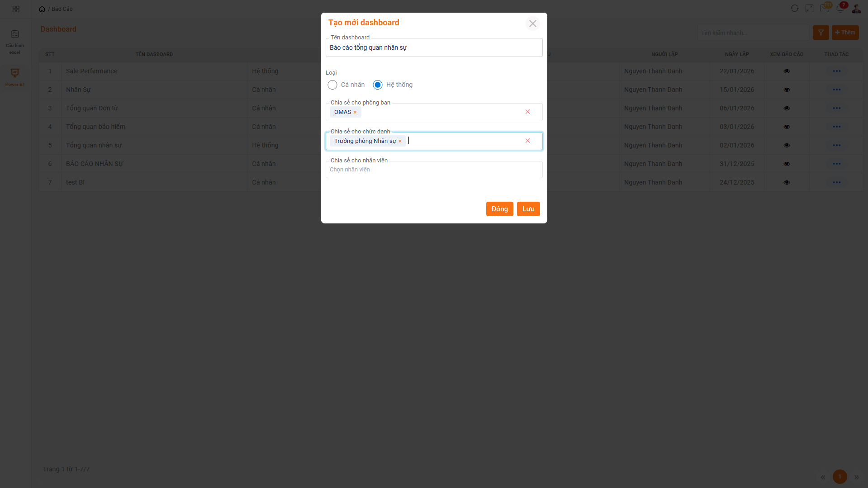Click the refresh icon in top bar

point(794,9)
